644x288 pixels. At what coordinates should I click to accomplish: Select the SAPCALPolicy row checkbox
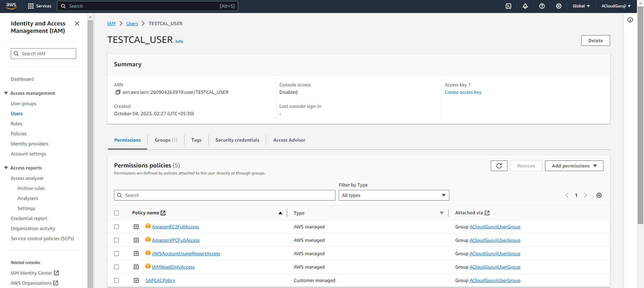[x=117, y=280]
